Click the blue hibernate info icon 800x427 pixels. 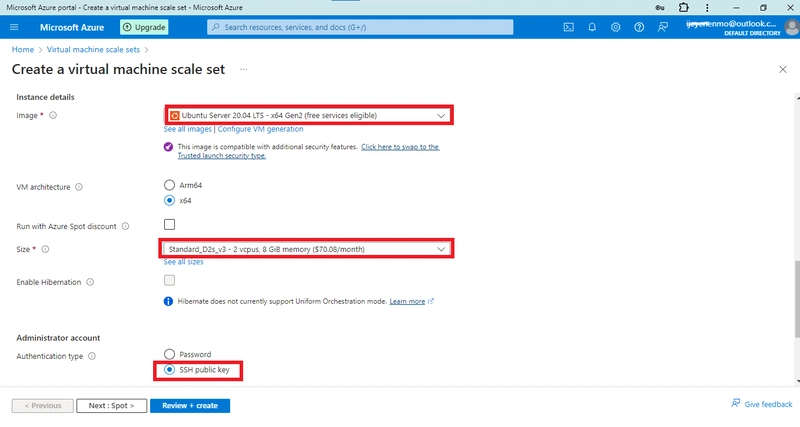click(168, 301)
